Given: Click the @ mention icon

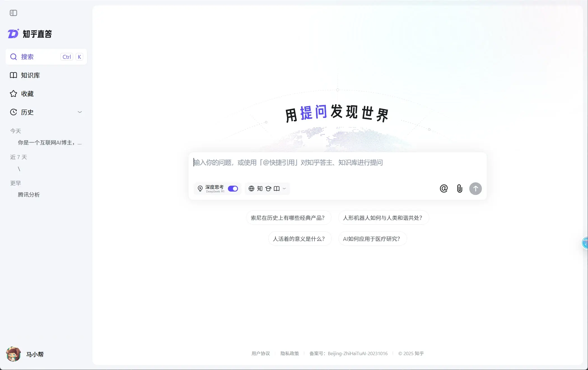Looking at the screenshot, I should coord(444,189).
